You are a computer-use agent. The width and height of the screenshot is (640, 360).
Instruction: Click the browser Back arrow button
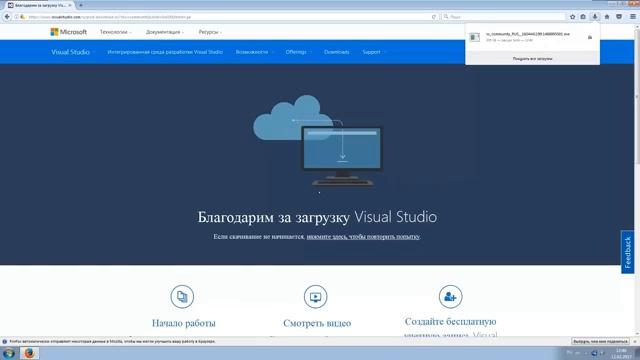point(7,17)
